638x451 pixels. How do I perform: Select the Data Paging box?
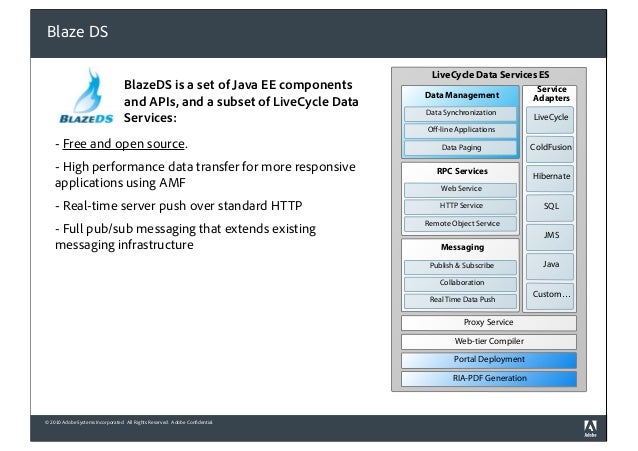pyautogui.click(x=461, y=148)
